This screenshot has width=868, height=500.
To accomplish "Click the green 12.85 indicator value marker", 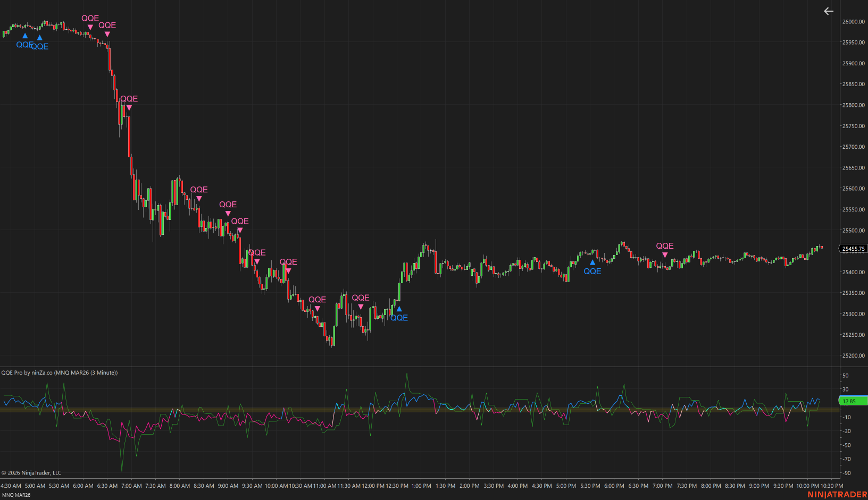I will click(x=853, y=401).
